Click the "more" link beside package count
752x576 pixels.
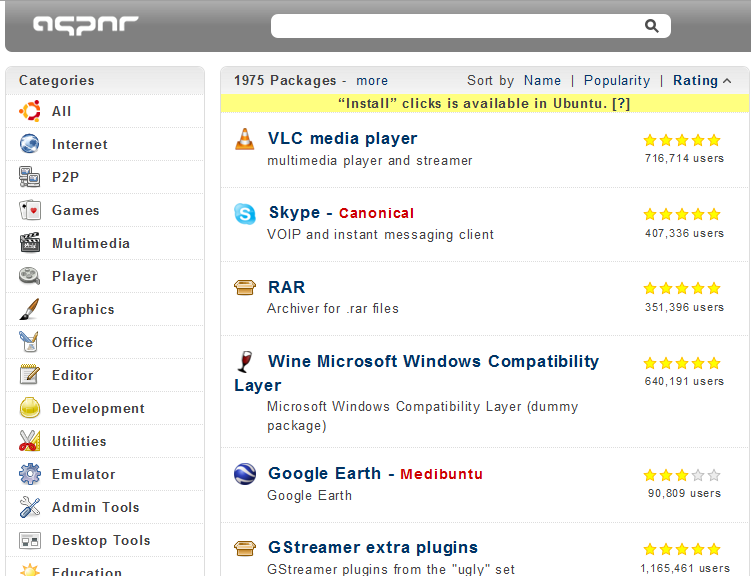click(x=372, y=81)
